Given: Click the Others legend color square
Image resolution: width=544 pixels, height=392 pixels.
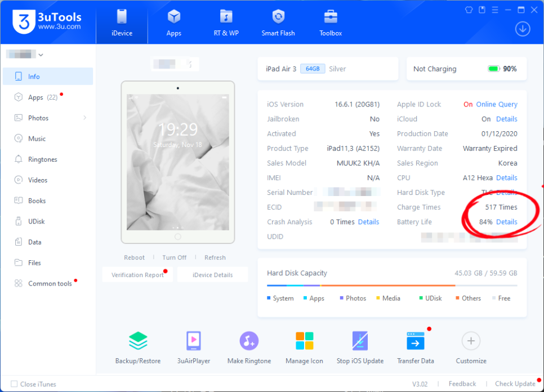Looking at the screenshot, I should 458,298.
